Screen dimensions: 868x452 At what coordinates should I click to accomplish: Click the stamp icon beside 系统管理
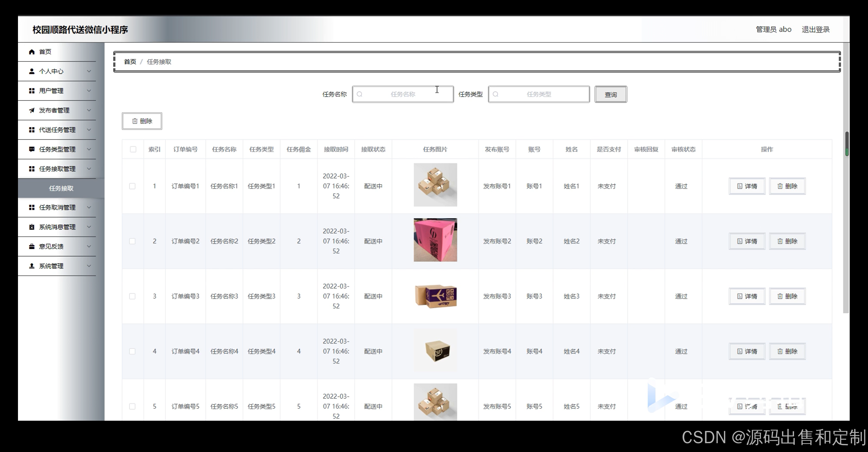(32, 266)
